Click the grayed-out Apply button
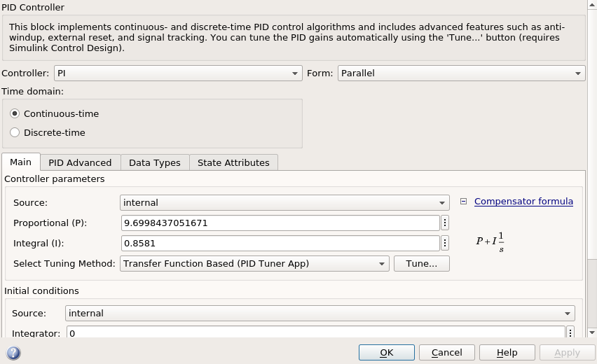This screenshot has height=364, width=597. pyautogui.click(x=568, y=353)
